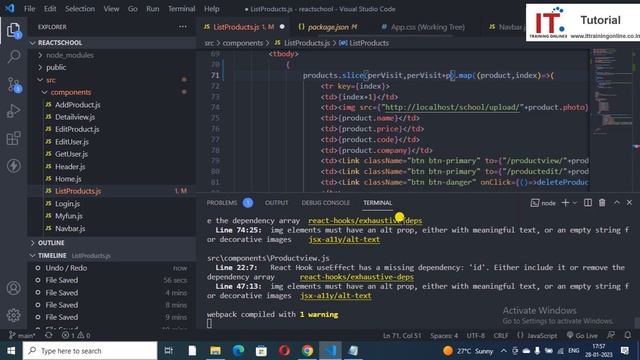The image size is (640, 360).
Task: Select File Saved 56 secs timeline entry
Action: tap(111, 280)
